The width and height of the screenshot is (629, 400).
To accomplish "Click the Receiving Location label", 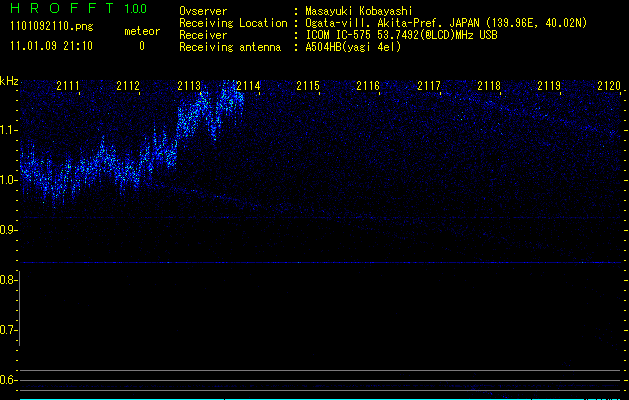I will point(233,23).
